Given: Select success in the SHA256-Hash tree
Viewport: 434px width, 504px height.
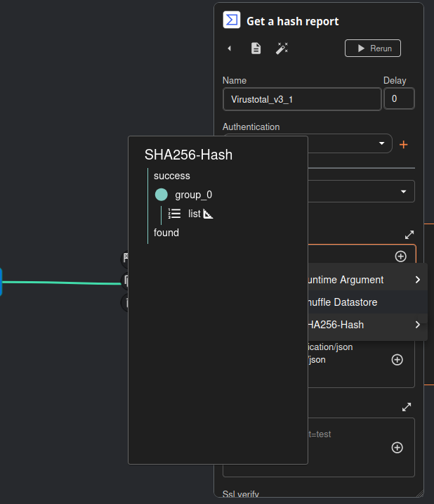Looking at the screenshot, I should [x=172, y=176].
